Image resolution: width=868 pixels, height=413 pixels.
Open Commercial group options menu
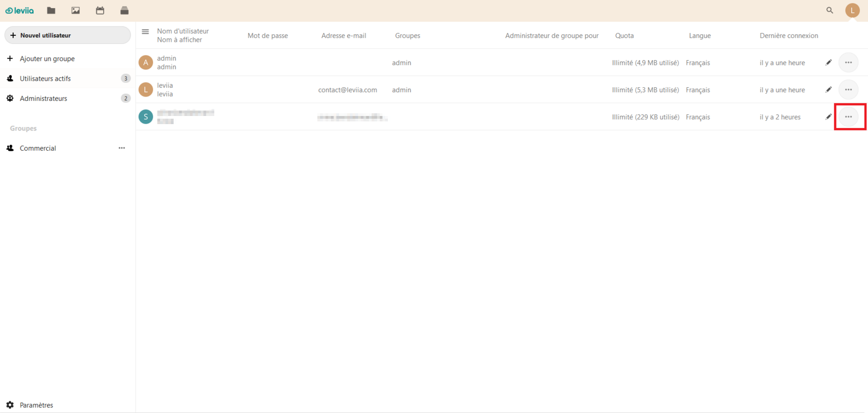click(x=122, y=148)
